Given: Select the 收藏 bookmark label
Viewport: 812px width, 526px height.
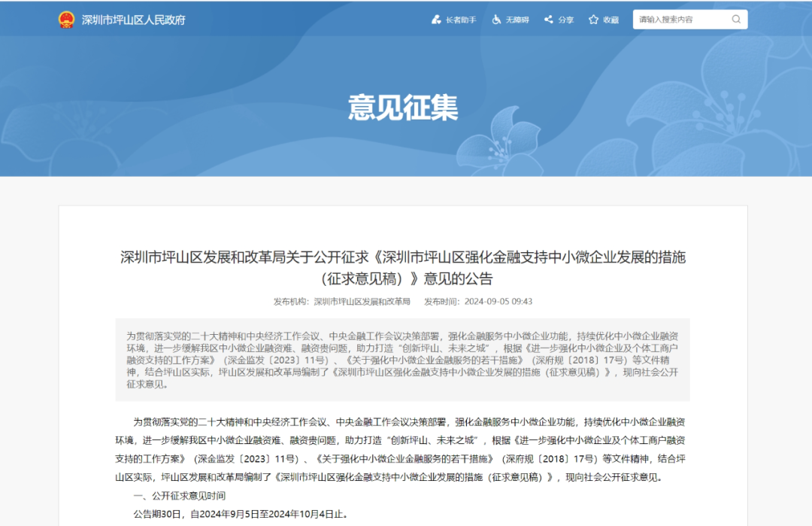Looking at the screenshot, I should click(611, 20).
